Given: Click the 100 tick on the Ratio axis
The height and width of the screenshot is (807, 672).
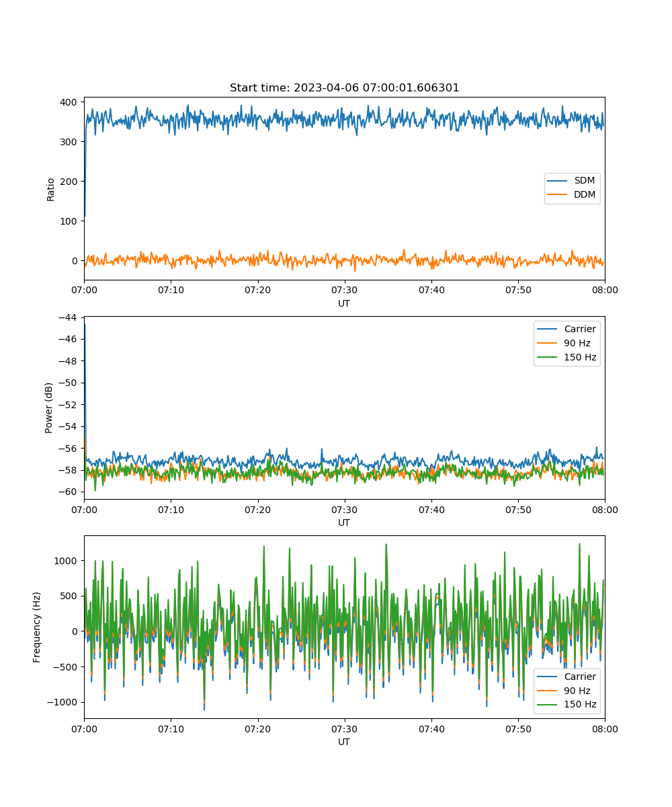Looking at the screenshot, I should [x=70, y=221].
